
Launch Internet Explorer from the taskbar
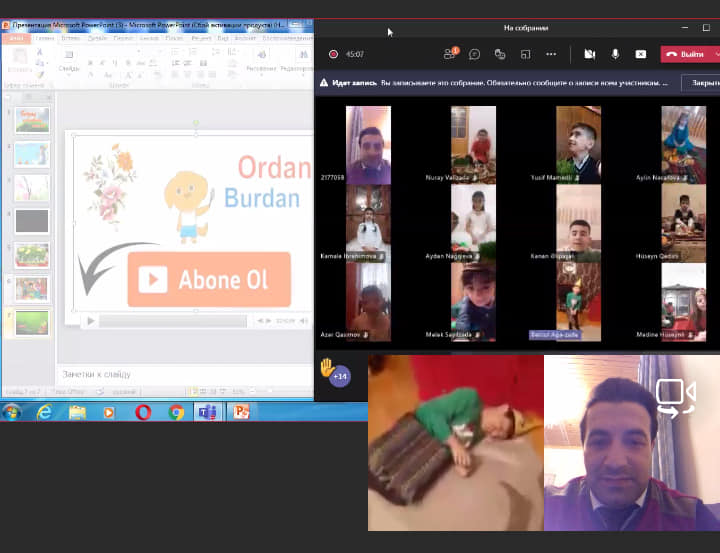(x=45, y=412)
